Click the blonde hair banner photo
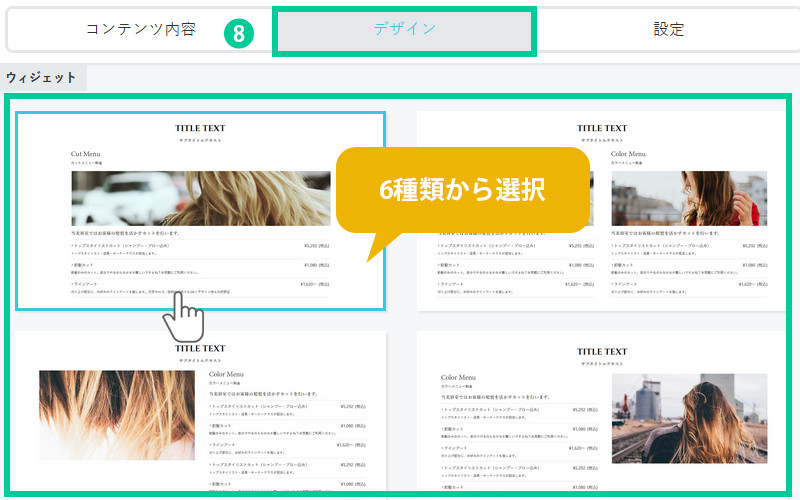This screenshot has height=500, width=800. (200, 197)
